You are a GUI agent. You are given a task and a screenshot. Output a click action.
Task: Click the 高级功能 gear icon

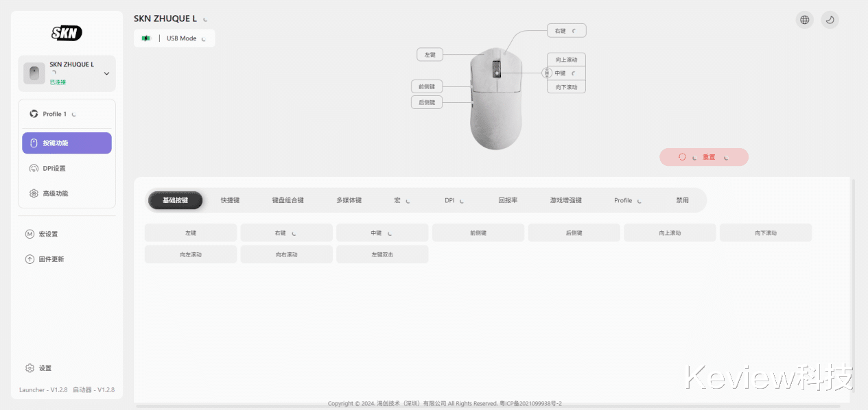pos(34,193)
